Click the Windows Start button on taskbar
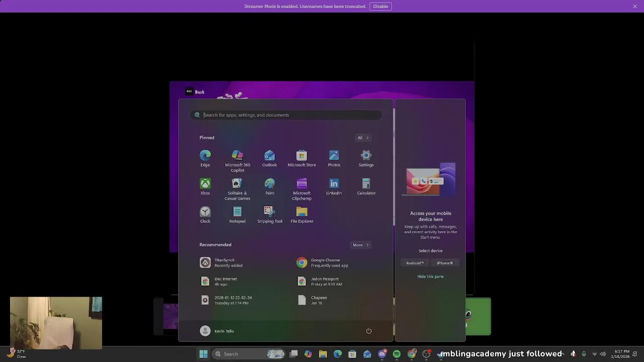 click(203, 354)
